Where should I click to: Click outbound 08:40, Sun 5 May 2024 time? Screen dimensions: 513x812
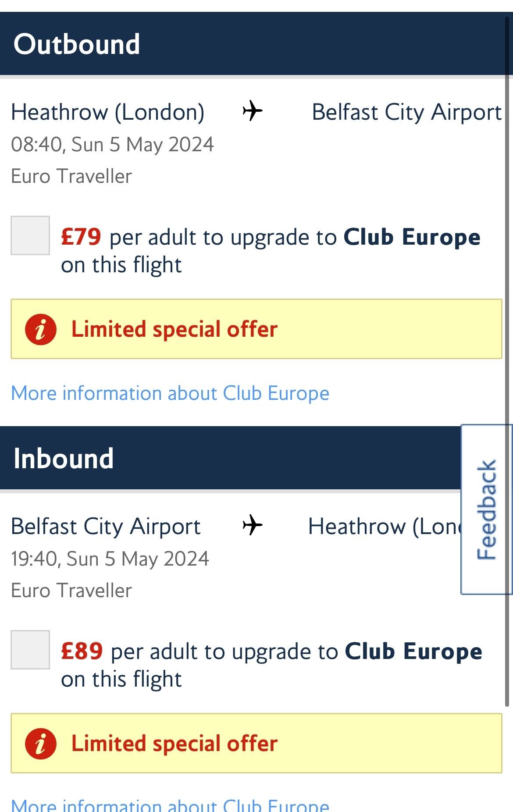click(112, 145)
